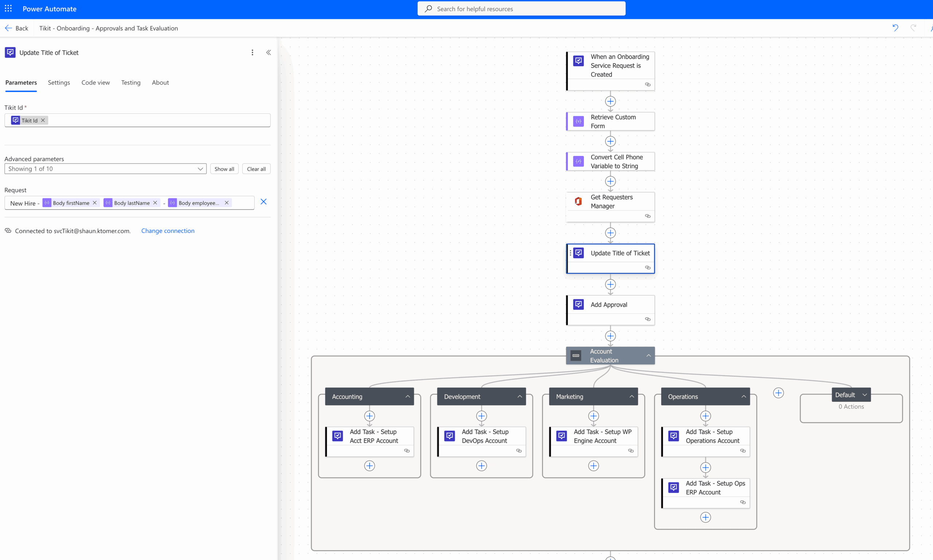Open the Settings tab
The width and height of the screenshot is (933, 560).
(x=59, y=82)
